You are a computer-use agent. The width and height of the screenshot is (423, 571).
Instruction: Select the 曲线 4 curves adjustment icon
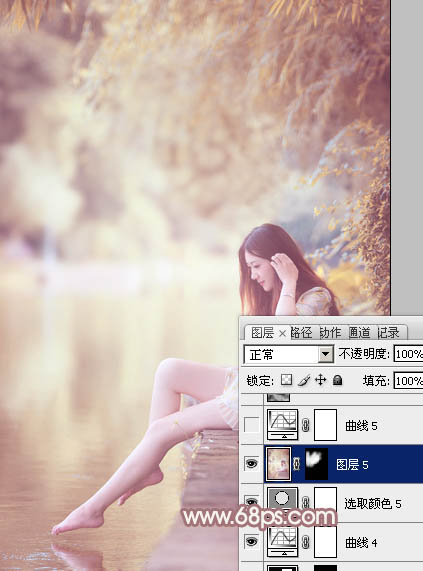point(282,542)
